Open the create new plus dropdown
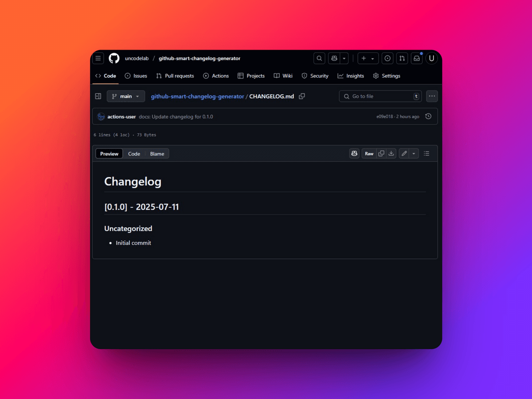Viewport: 532px width, 399px height. tap(368, 59)
